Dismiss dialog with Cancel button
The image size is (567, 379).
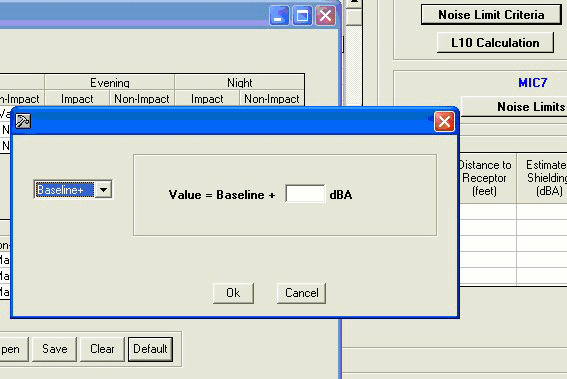(302, 293)
